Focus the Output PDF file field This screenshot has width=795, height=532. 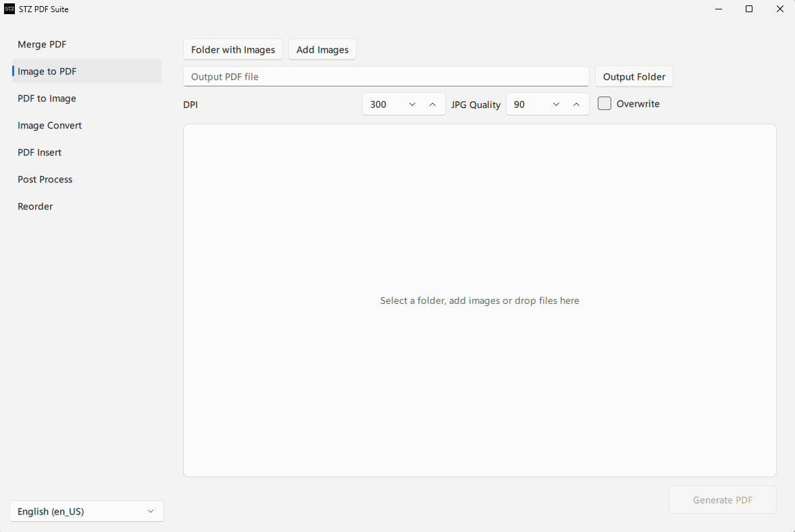click(x=386, y=76)
